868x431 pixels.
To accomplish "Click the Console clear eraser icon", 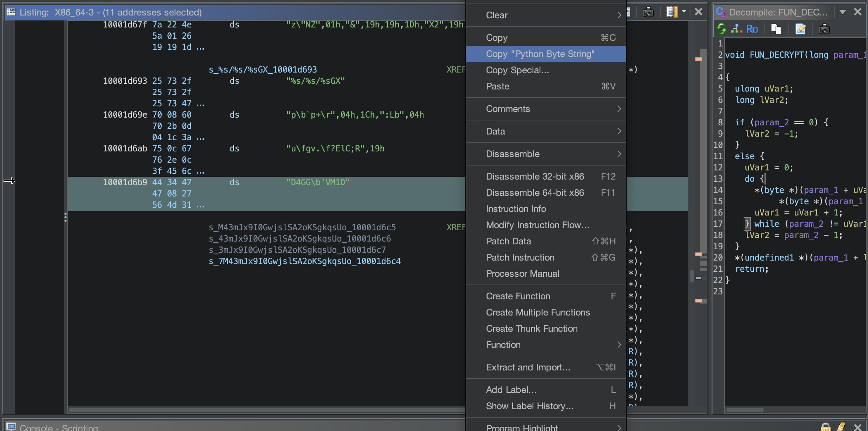I will click(842, 427).
